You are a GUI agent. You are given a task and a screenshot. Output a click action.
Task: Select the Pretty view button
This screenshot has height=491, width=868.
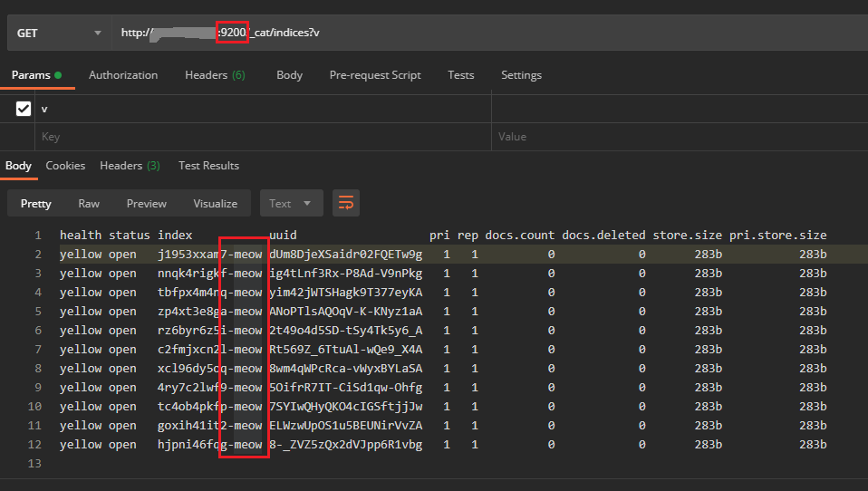coord(36,203)
